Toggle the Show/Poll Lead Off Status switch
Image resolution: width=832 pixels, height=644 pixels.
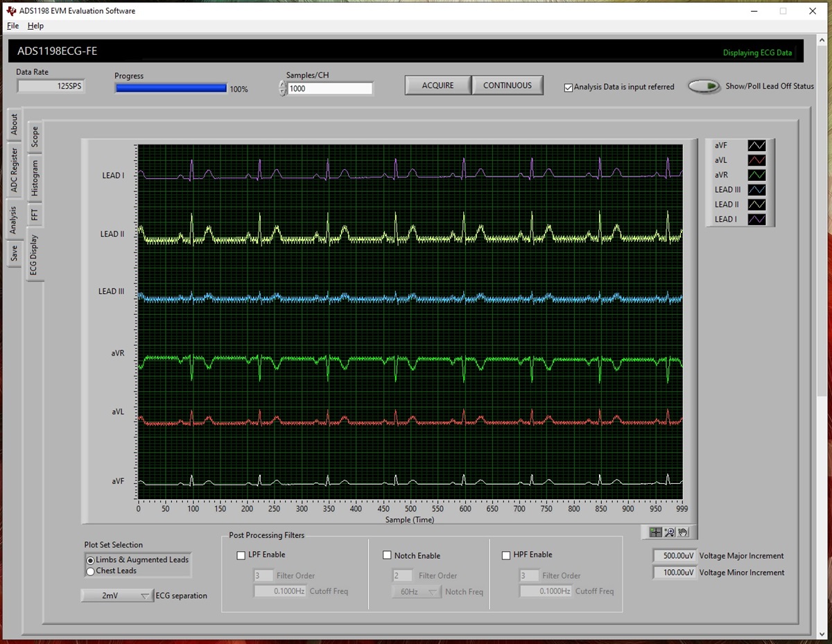tap(704, 87)
